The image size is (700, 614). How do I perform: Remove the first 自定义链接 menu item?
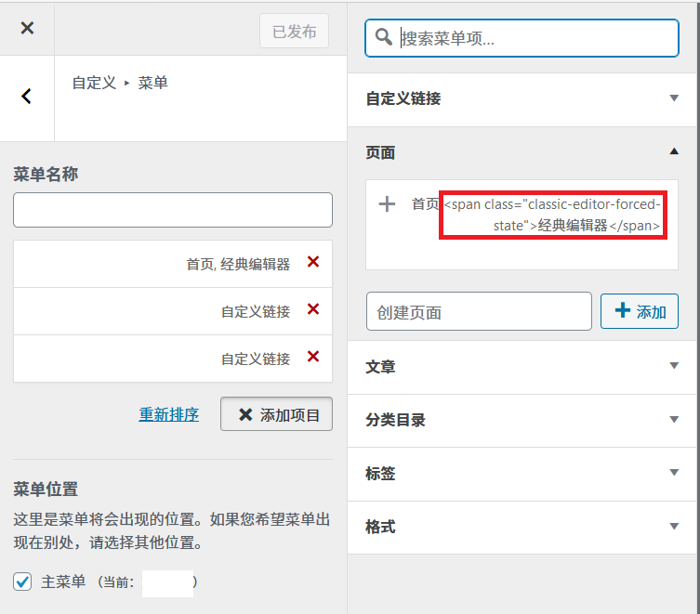313,308
